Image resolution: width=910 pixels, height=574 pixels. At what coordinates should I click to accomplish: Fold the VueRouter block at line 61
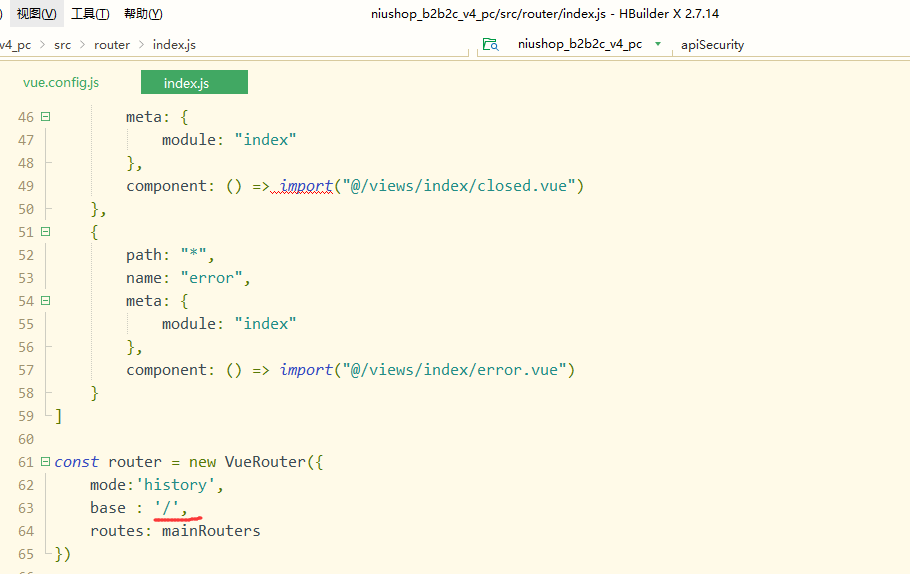click(45, 462)
